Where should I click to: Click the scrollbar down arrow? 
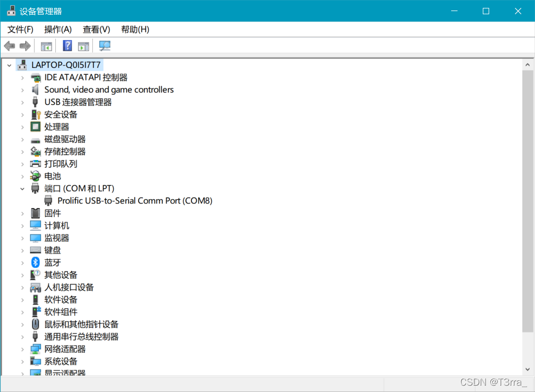(x=528, y=369)
